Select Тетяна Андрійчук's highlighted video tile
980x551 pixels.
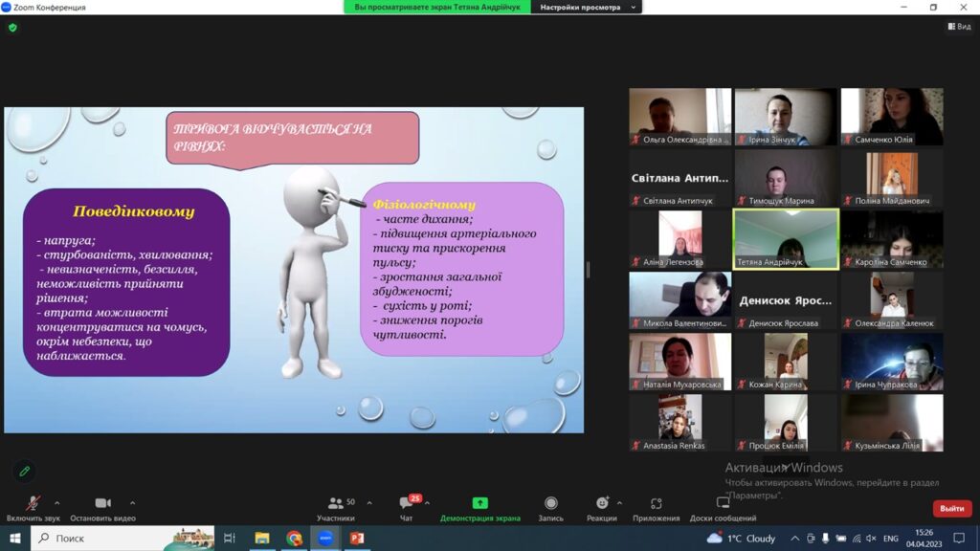pos(786,239)
